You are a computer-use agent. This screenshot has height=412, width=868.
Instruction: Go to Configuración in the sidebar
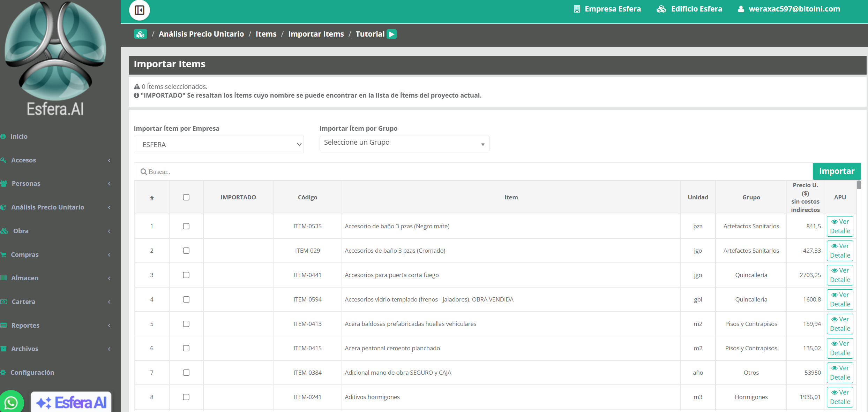32,373
